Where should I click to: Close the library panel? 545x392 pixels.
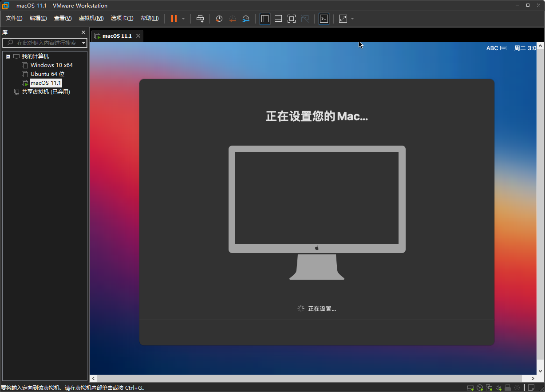(83, 32)
